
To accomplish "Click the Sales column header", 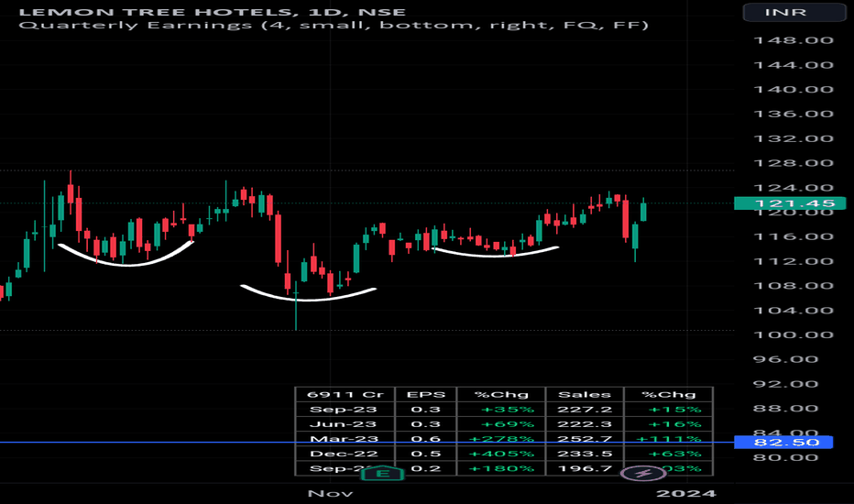I will (x=585, y=394).
